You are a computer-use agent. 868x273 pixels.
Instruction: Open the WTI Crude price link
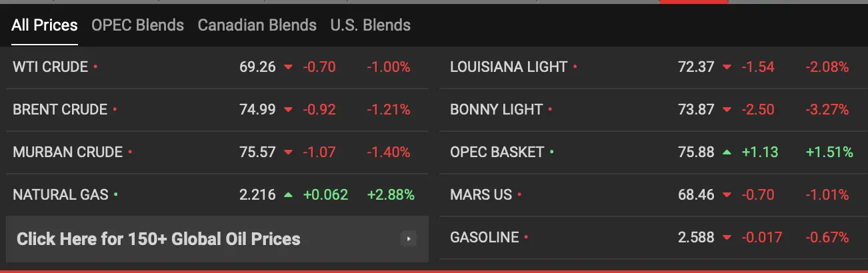point(50,67)
